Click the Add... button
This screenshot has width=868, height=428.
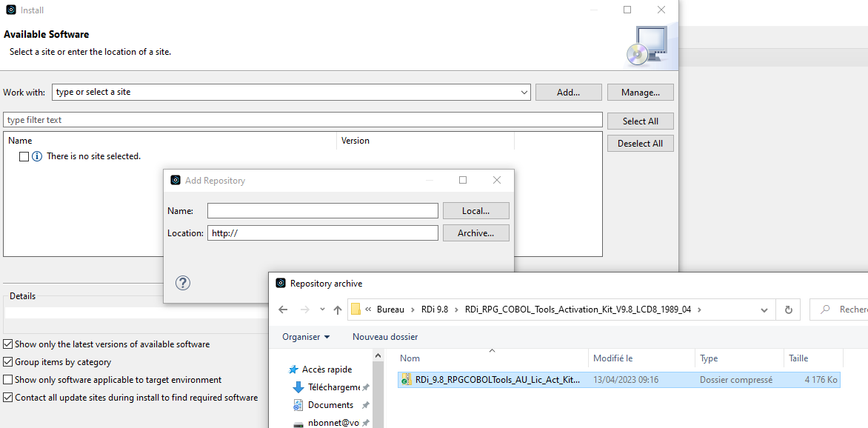pos(569,93)
